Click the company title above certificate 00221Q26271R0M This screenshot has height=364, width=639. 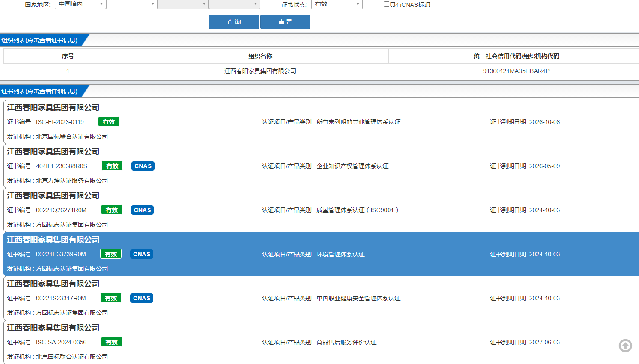(53, 196)
